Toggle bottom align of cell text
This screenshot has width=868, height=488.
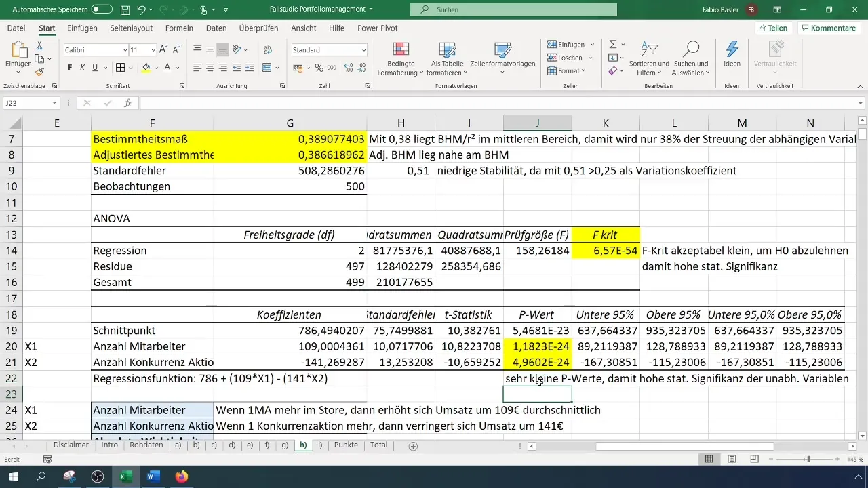pyautogui.click(x=223, y=50)
